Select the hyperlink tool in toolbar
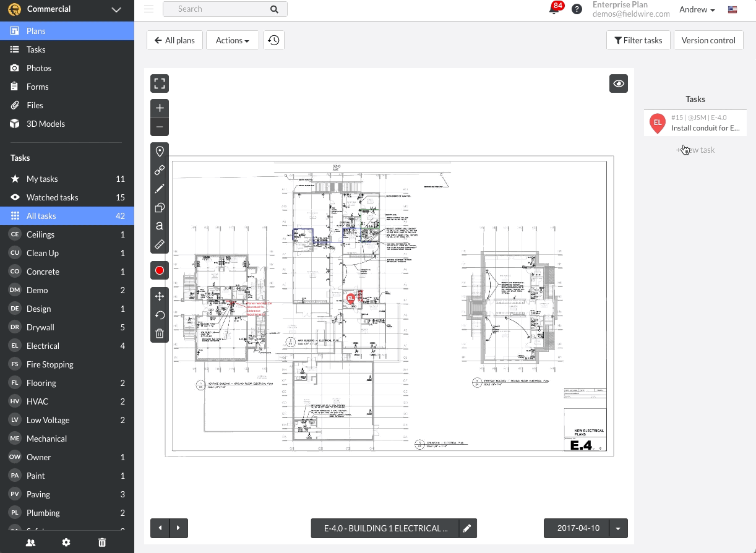Screen dimensions: 756x553 pyautogui.click(x=160, y=170)
